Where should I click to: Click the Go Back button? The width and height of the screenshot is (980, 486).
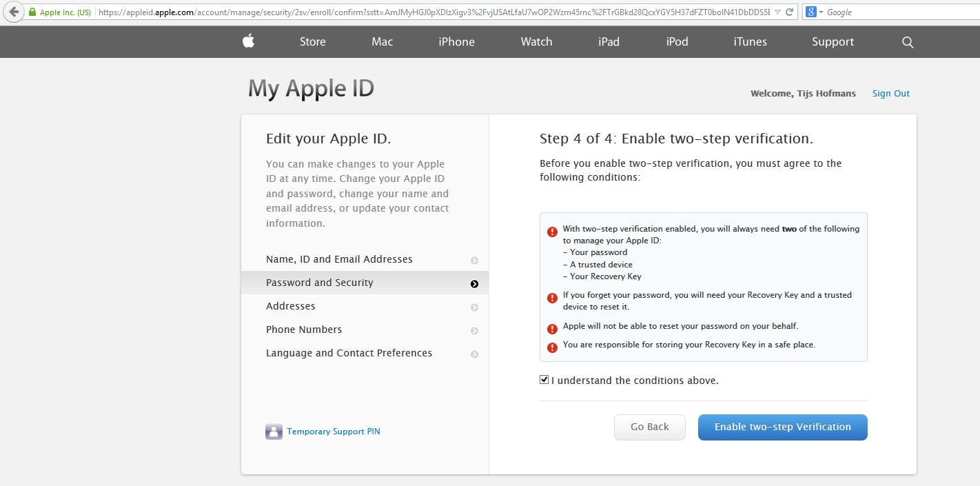pos(650,427)
